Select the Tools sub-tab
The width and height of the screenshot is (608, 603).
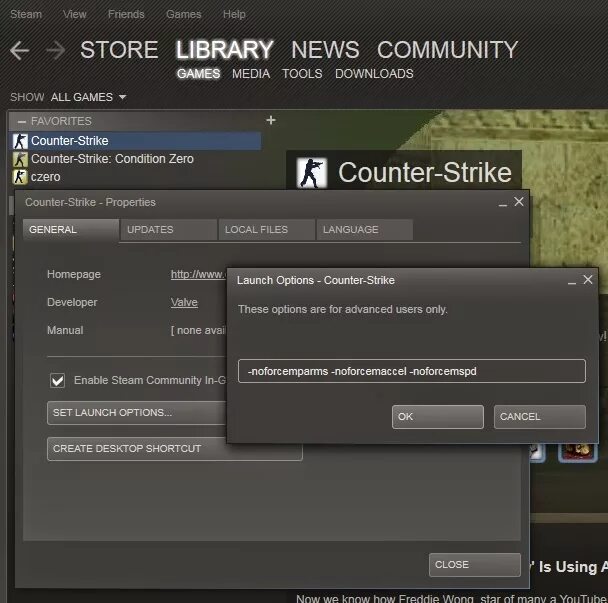tap(302, 74)
